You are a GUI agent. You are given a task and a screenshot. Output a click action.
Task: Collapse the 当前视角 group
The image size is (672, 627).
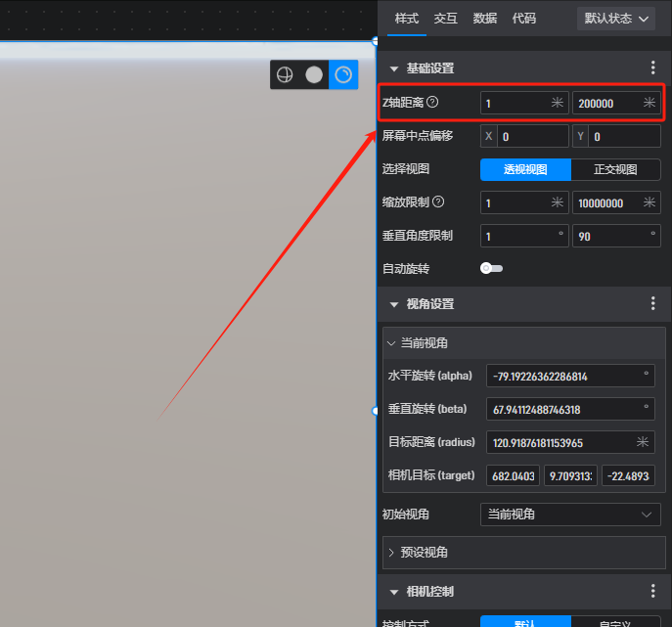click(x=391, y=343)
